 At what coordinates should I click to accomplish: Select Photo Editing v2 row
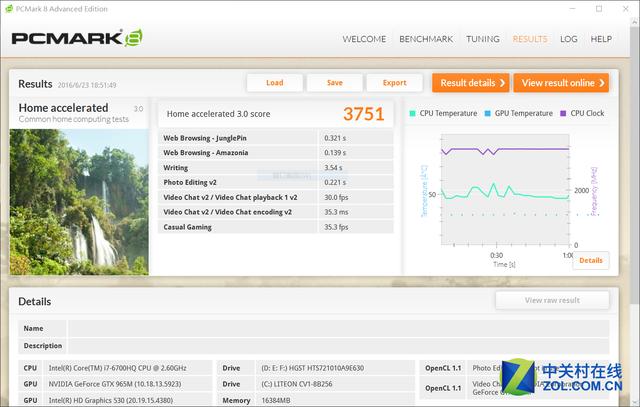[276, 182]
